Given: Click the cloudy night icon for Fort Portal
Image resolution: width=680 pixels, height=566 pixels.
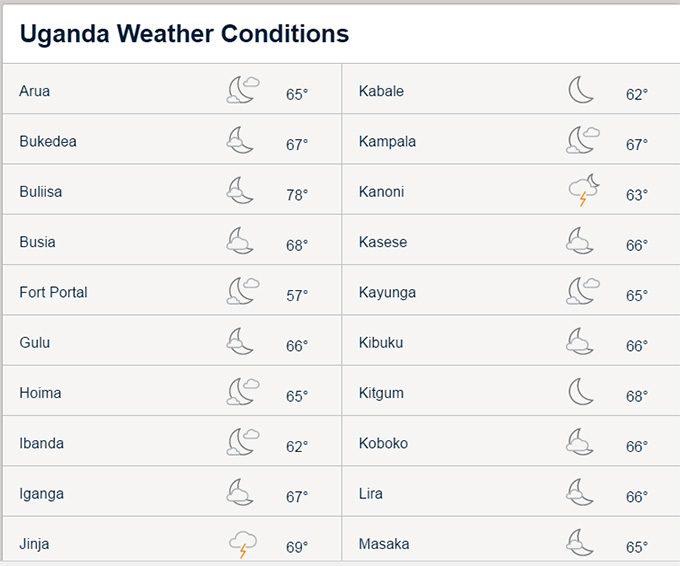Looking at the screenshot, I should point(242,291).
